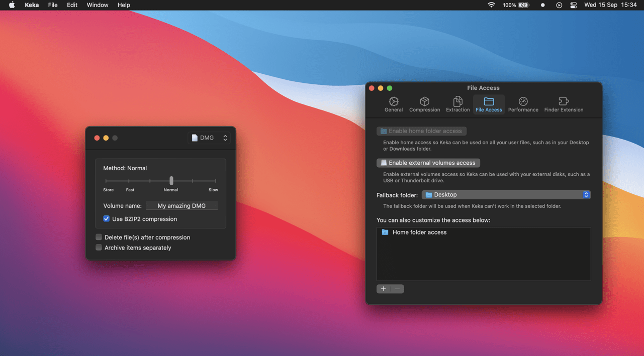The image size is (644, 356).
Task: Click the battery status icon
Action: [524, 5]
